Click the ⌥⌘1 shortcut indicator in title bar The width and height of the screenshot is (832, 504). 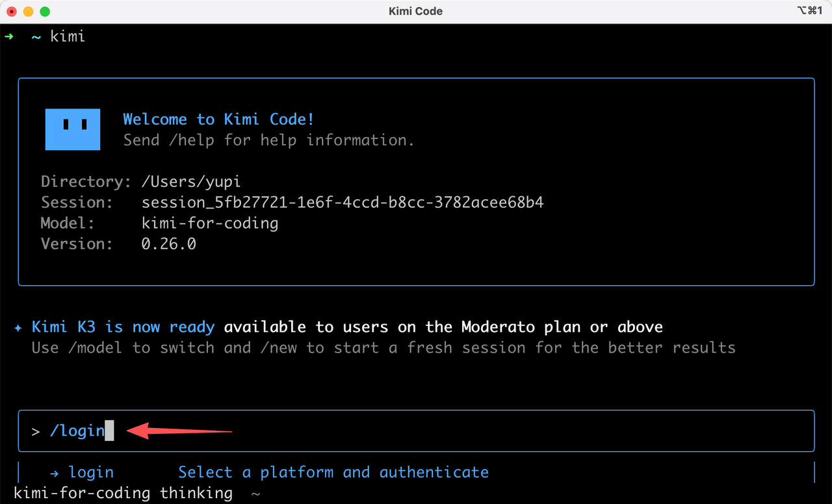809,11
